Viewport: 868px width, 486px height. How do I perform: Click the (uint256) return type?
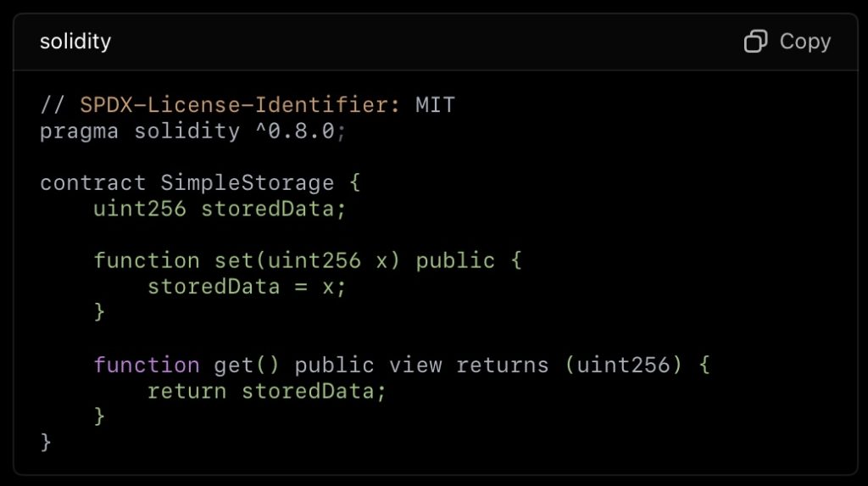623,366
